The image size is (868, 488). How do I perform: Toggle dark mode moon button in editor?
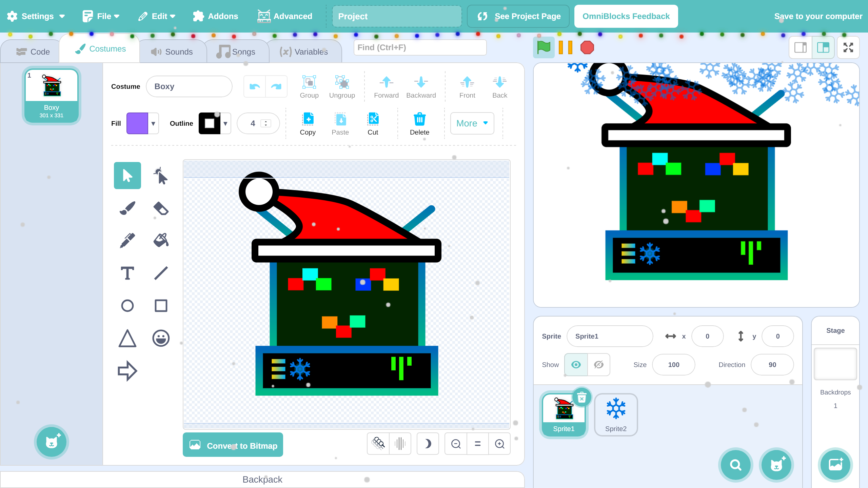pyautogui.click(x=428, y=444)
